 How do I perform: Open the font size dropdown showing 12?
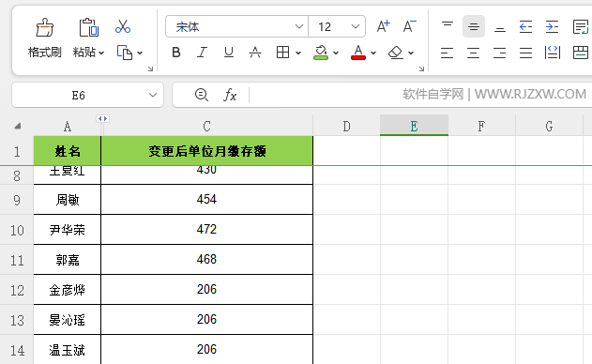click(x=337, y=26)
